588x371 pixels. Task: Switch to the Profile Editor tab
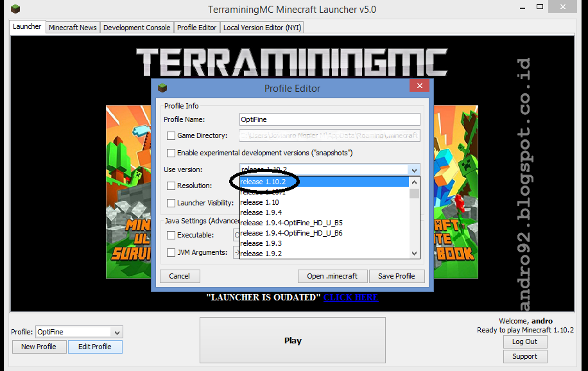tap(197, 28)
